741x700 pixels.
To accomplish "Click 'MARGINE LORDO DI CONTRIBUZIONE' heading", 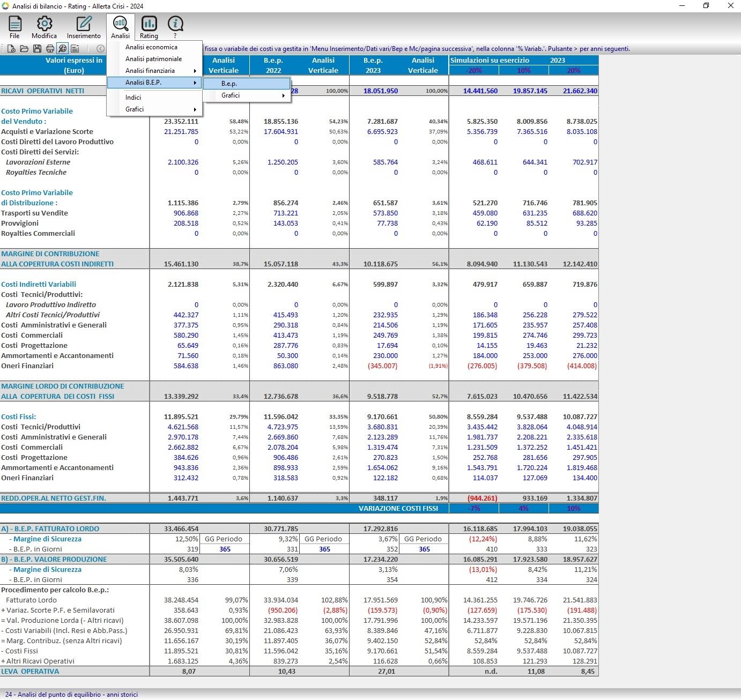I will point(63,386).
